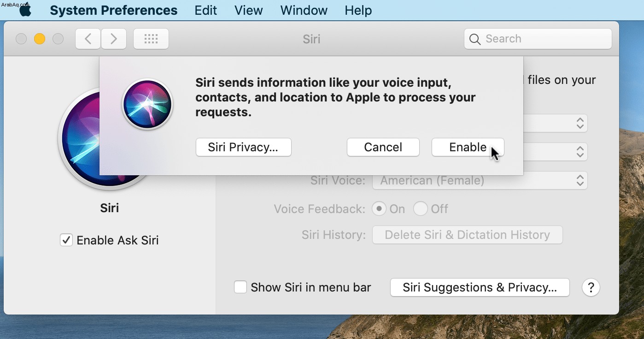This screenshot has width=644, height=339.
Task: Open the View menu
Action: click(249, 10)
